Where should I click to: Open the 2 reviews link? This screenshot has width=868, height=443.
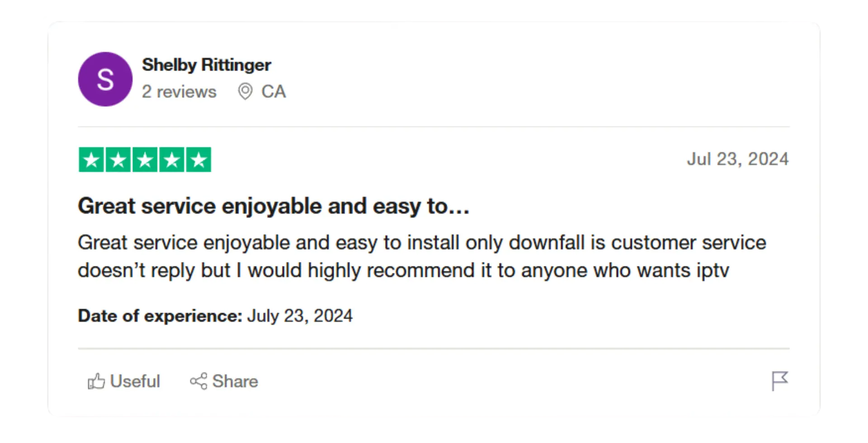[x=179, y=92]
